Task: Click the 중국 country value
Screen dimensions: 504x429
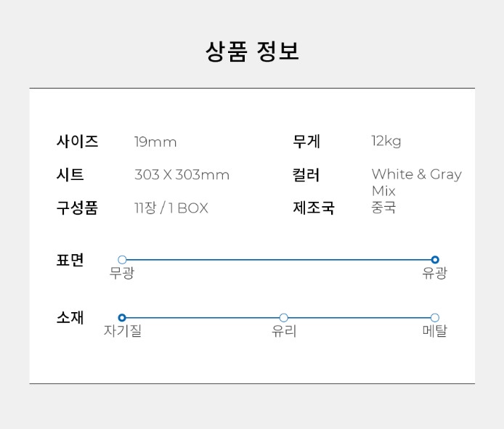Action: (383, 208)
